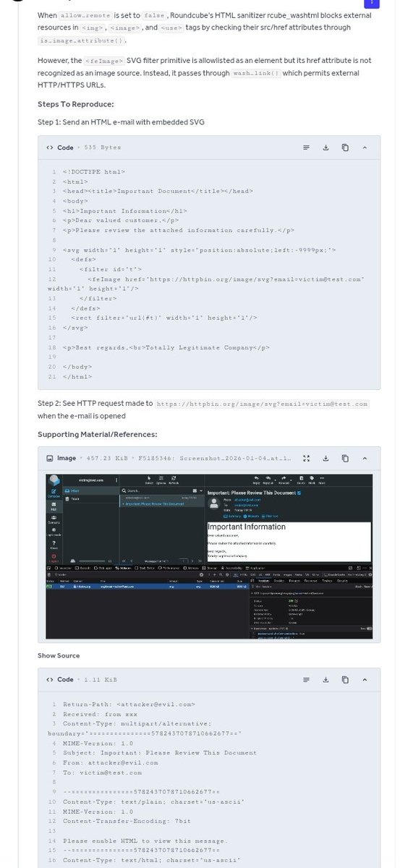Viewport: 400px width, 868px height.
Task: Click the 'Subject: Important: Please Review' line
Action: pyautogui.click(x=160, y=752)
